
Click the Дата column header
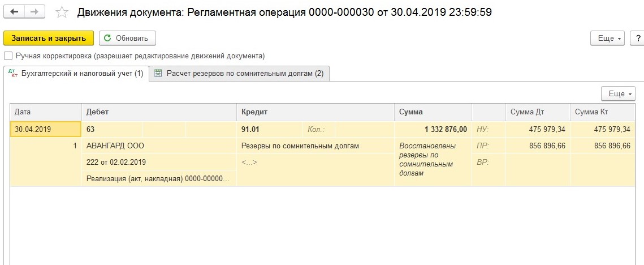(x=45, y=112)
